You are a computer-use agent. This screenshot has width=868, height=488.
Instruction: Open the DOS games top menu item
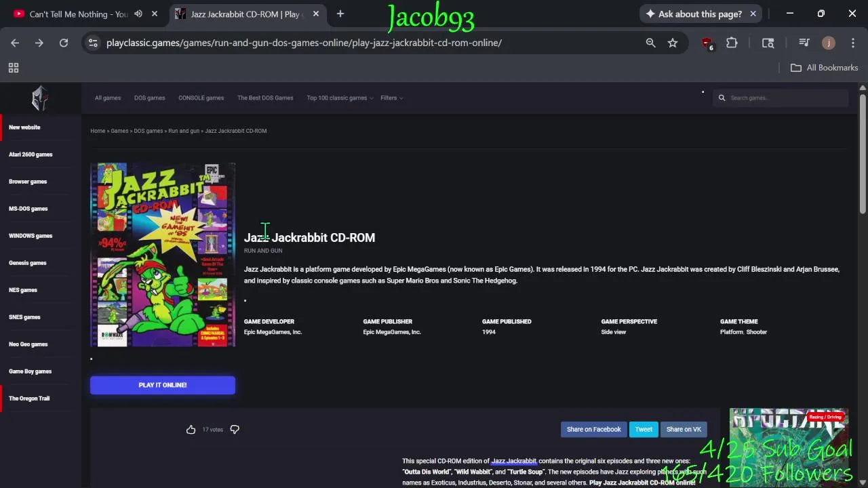click(149, 98)
